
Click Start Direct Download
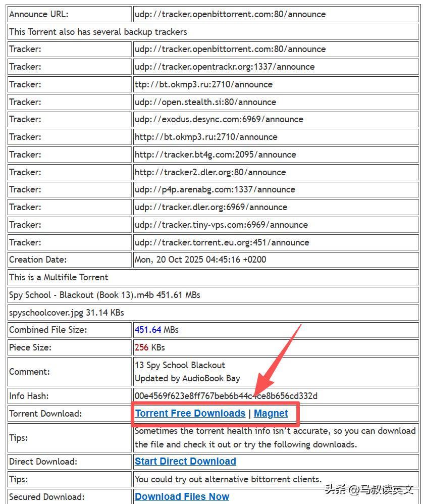185,461
